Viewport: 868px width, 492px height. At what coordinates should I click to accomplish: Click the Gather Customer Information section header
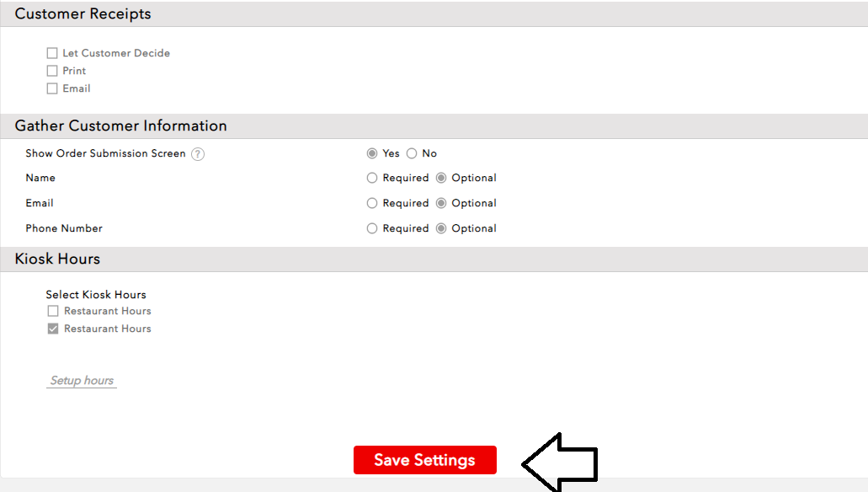click(x=121, y=126)
